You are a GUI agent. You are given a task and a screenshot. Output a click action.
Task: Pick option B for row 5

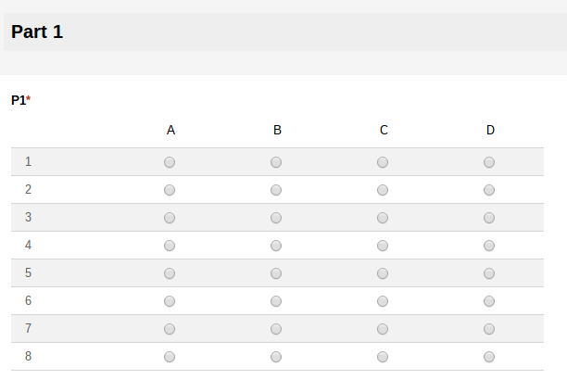click(276, 273)
